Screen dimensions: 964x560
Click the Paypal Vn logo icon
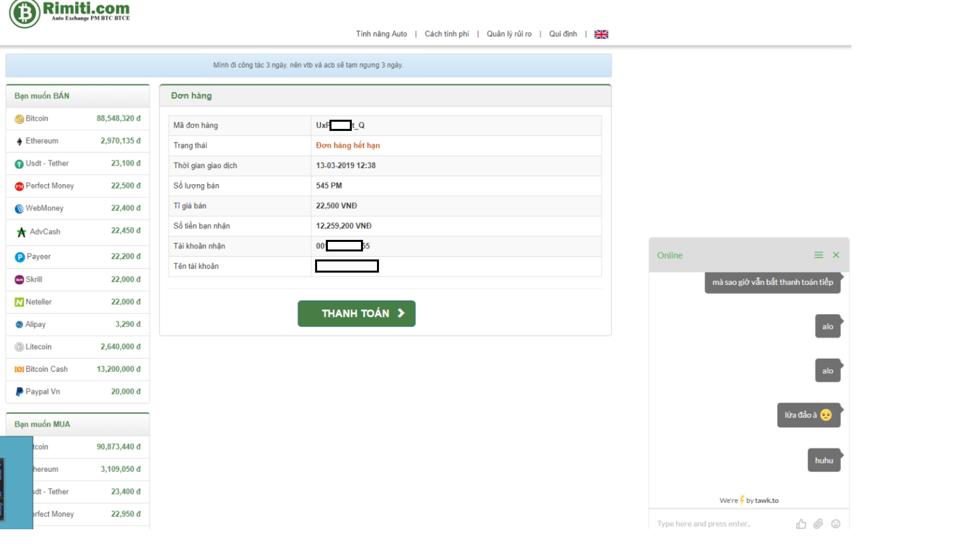pos(19,392)
